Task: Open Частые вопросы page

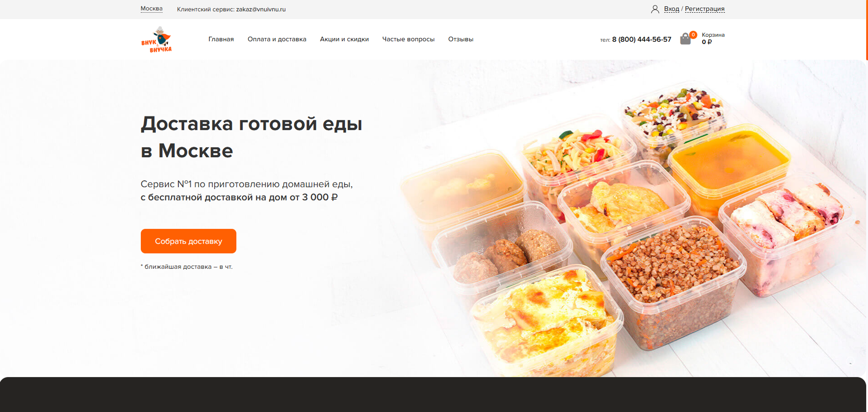Action: 408,39
